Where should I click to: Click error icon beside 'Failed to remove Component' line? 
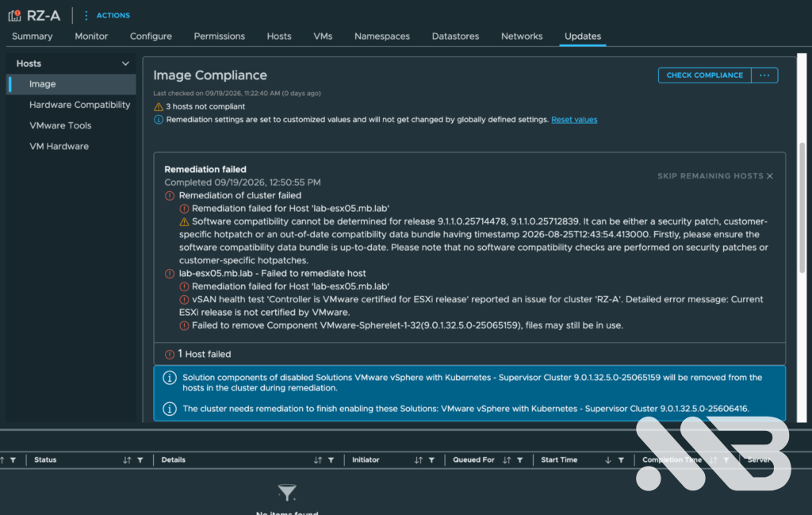(184, 326)
